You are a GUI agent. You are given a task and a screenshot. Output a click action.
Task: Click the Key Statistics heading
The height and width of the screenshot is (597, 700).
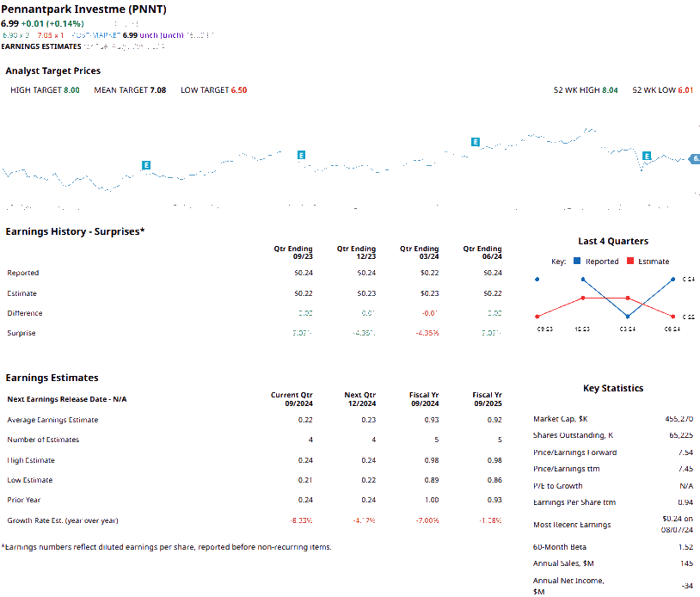tap(613, 388)
